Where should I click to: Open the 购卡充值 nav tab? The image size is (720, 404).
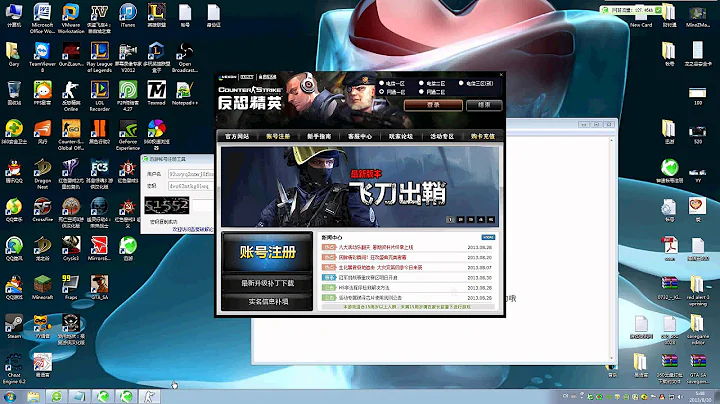pyautogui.click(x=483, y=136)
